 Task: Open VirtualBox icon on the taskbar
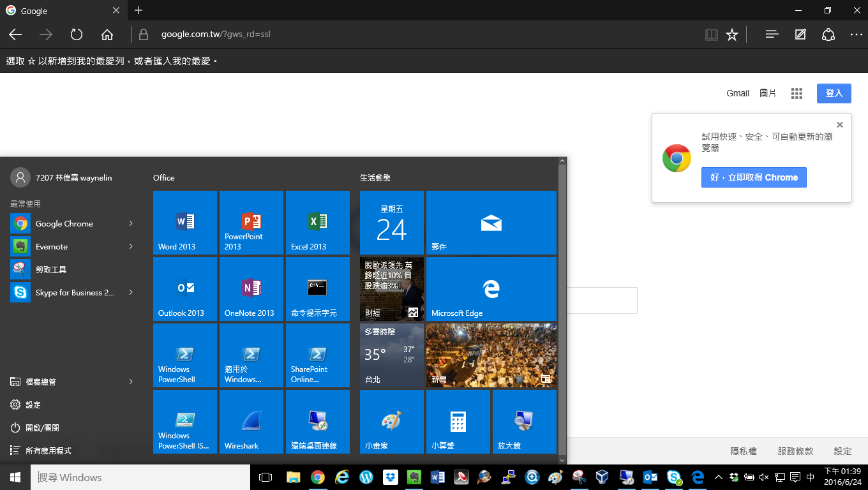(602, 477)
